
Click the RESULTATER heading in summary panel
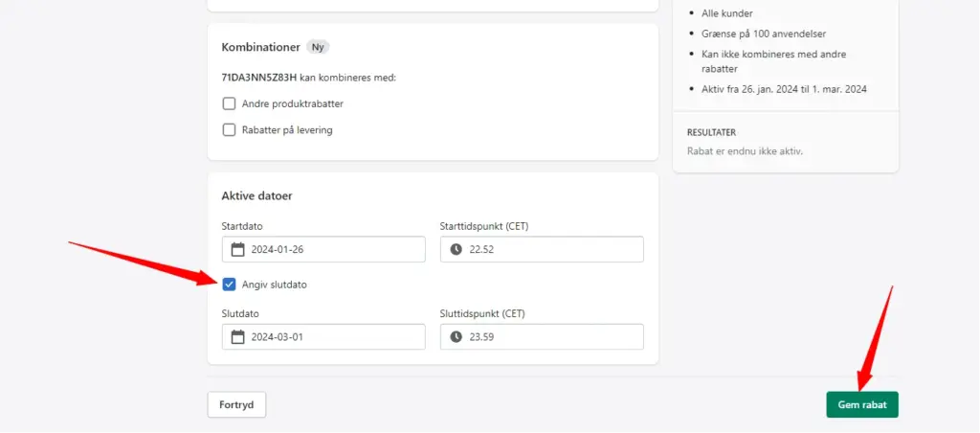pyautogui.click(x=711, y=132)
